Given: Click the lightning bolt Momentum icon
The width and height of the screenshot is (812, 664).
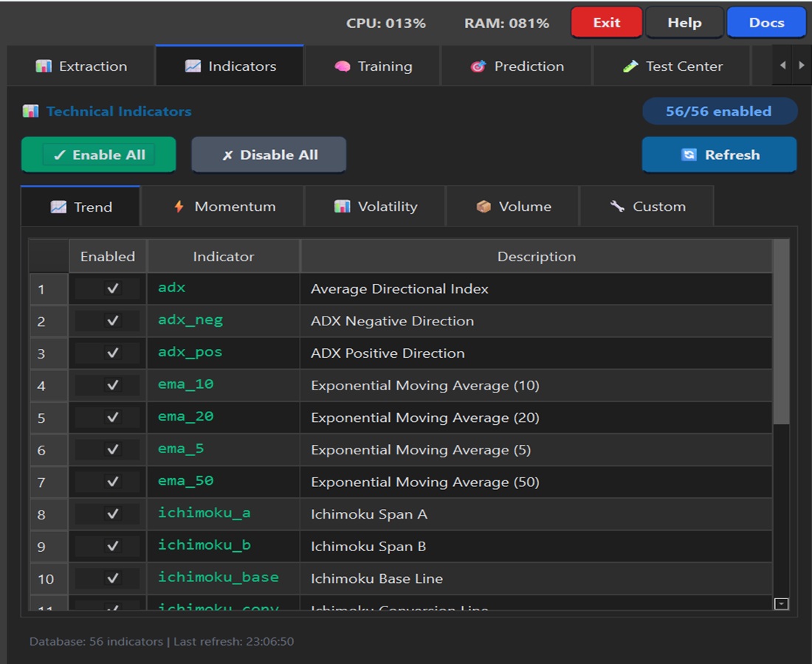Looking at the screenshot, I should coord(179,207).
